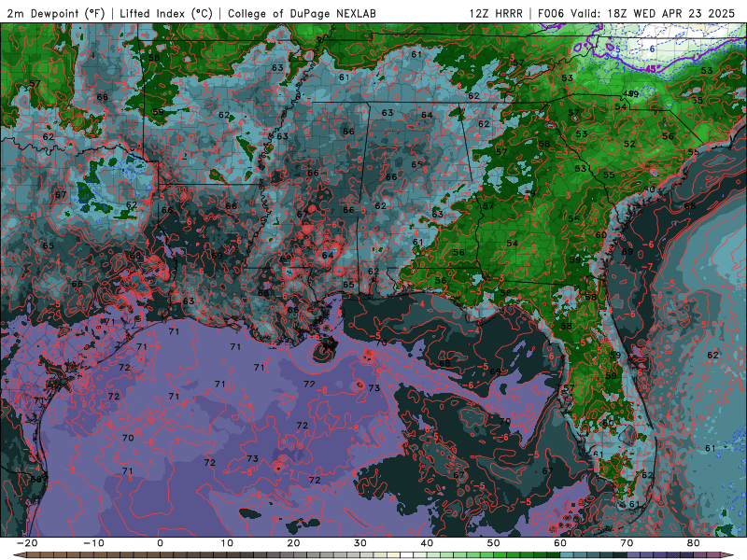
Task: Click the '2m Dewpoint (°F)' title text
Action: coord(56,13)
